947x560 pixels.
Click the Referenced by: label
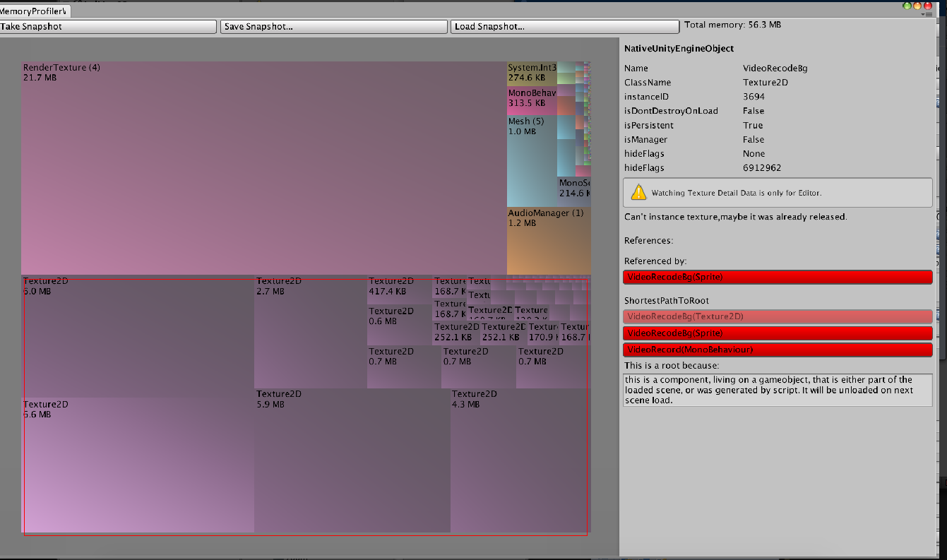pos(655,261)
